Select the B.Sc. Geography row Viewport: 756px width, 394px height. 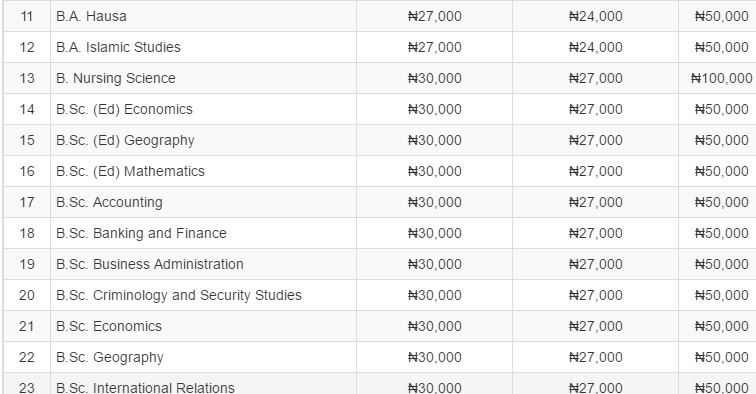[x=379, y=357]
